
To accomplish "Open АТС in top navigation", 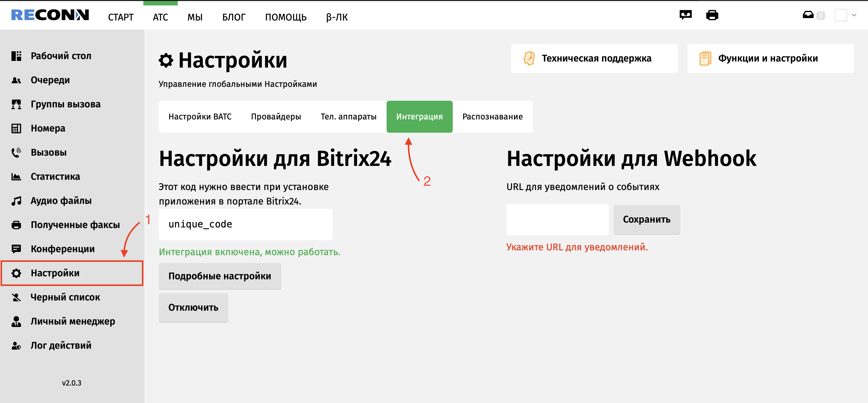I will (x=160, y=17).
